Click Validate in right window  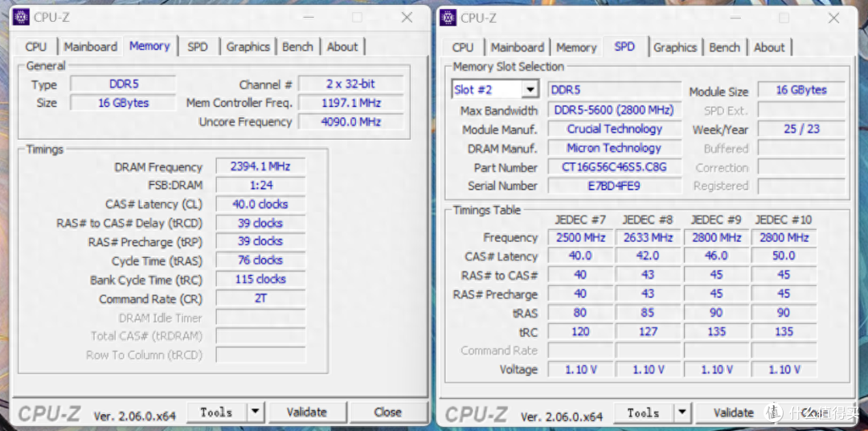[x=734, y=413]
